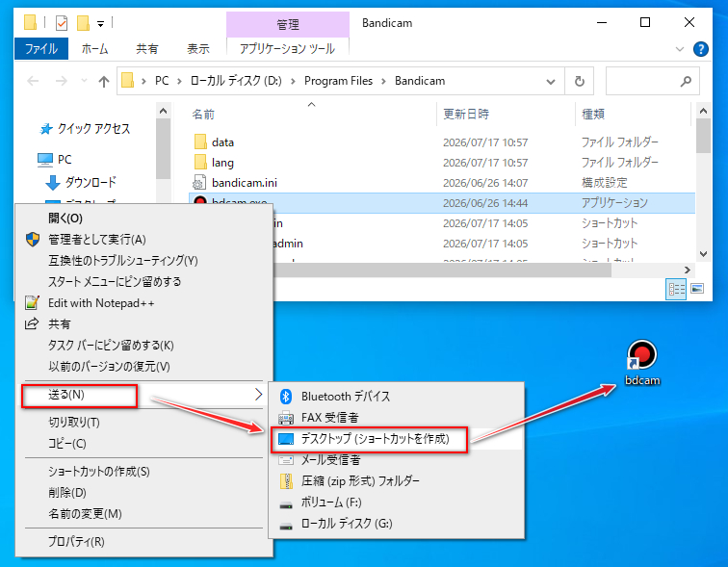Click the lang folder icon
728x567 pixels.
click(200, 163)
